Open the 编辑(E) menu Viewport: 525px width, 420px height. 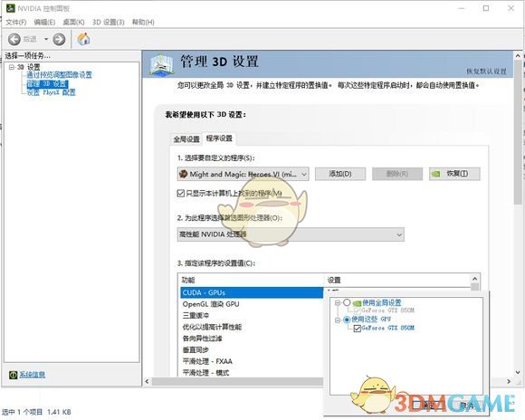click(x=44, y=22)
